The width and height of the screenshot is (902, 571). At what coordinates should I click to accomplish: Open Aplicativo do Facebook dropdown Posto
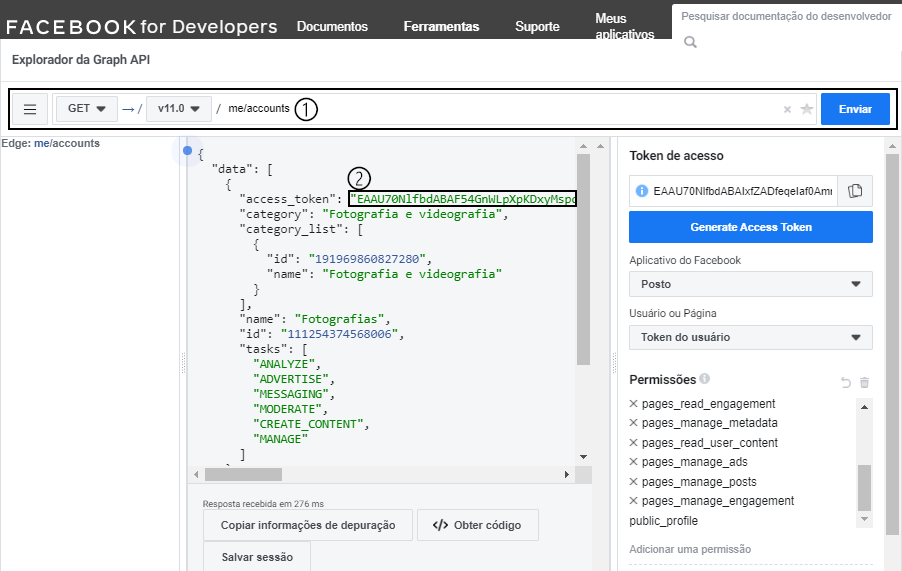(751, 284)
